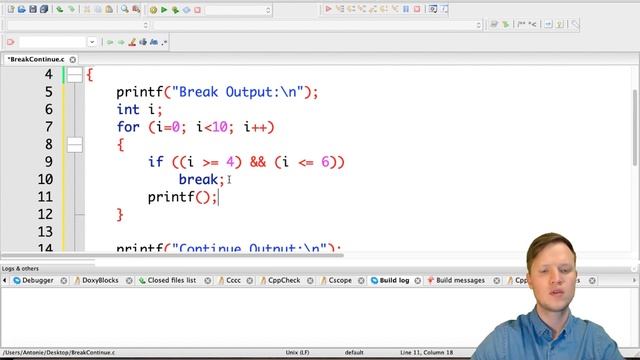Click the Open file icon
The image size is (640, 360).
click(22, 9)
